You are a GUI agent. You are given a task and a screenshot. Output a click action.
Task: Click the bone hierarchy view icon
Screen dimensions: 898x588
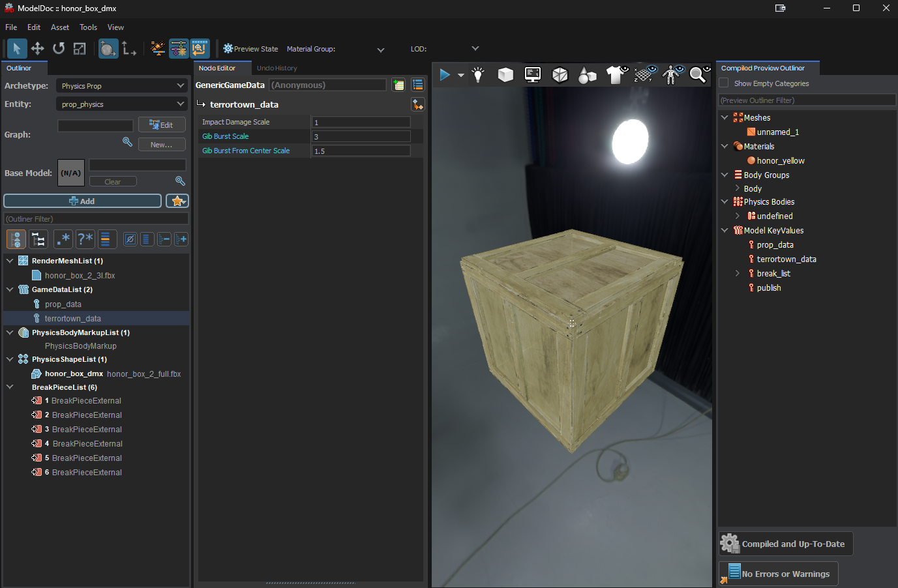coord(38,240)
